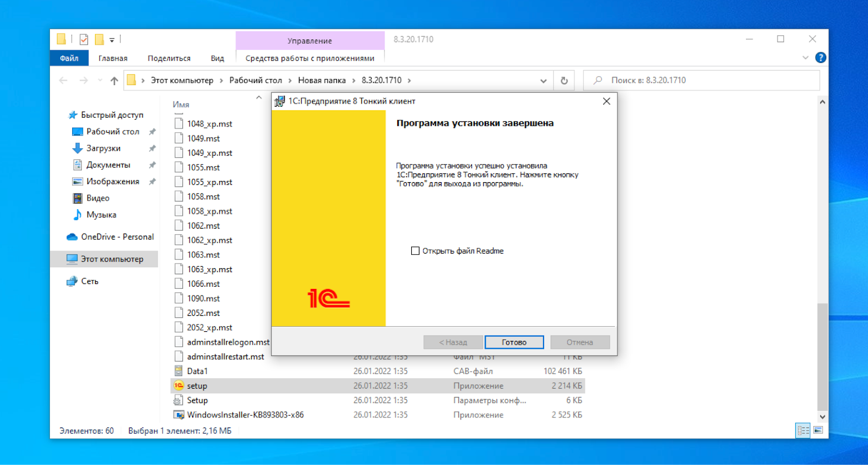The image size is (868, 465).
Task: Click the WindowsInstaller-KB893803-x86 icon
Action: pos(178,415)
